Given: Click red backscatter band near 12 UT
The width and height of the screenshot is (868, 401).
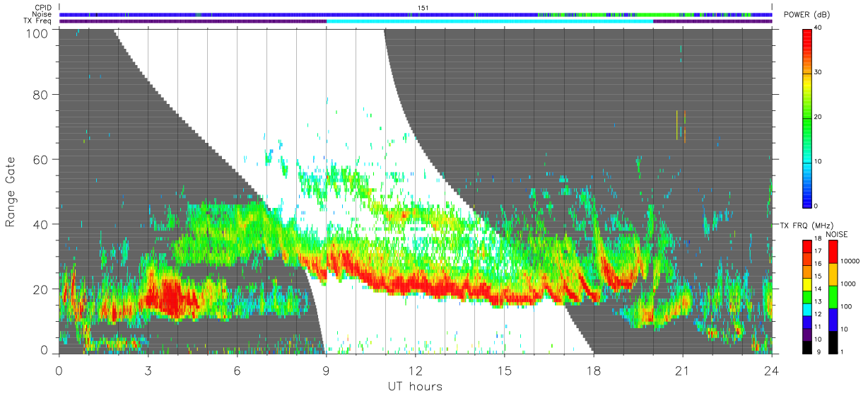Looking at the screenshot, I should pyautogui.click(x=417, y=286).
